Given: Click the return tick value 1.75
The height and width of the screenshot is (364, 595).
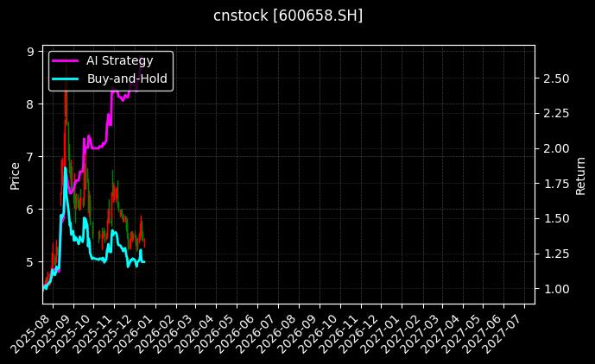Looking at the screenshot, I should [x=555, y=184].
